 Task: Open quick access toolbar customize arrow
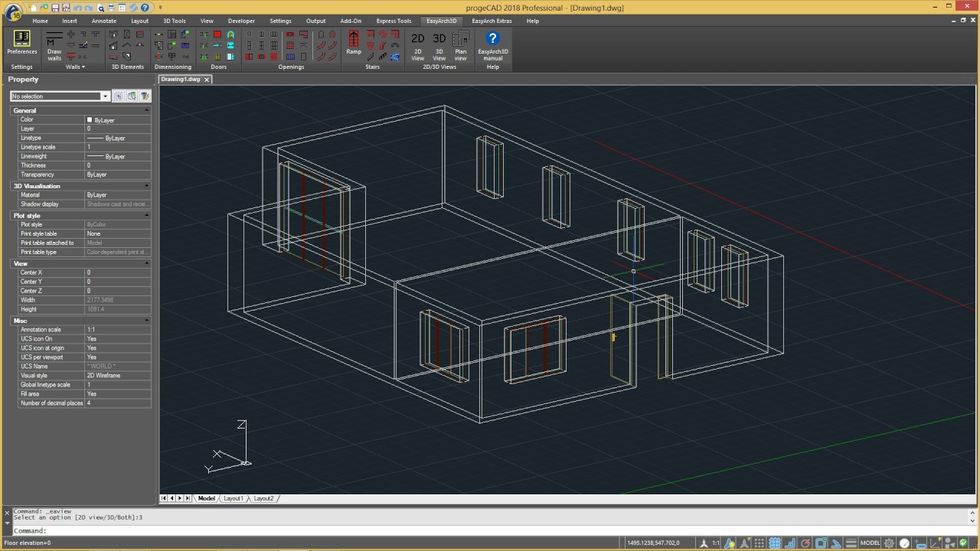click(x=160, y=8)
